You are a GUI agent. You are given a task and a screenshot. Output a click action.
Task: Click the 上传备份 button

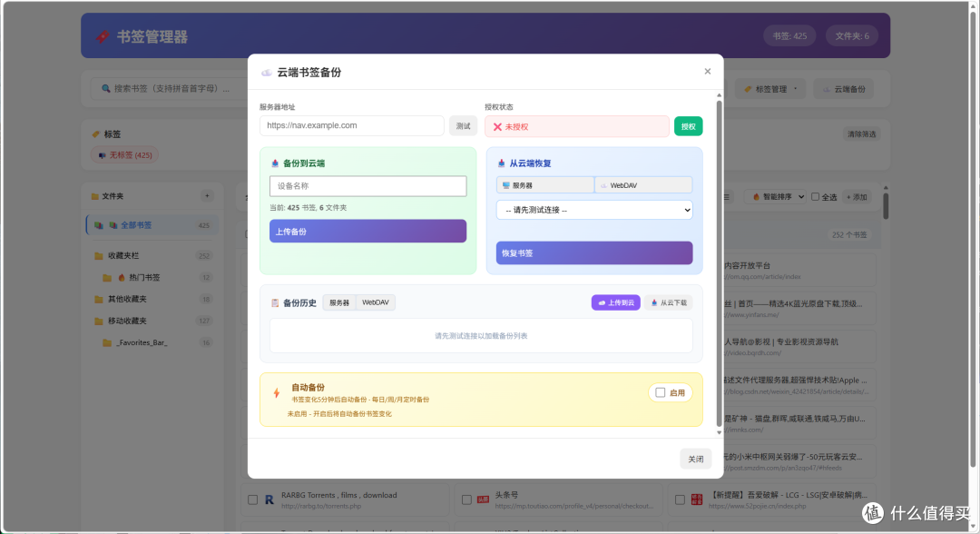click(x=368, y=232)
